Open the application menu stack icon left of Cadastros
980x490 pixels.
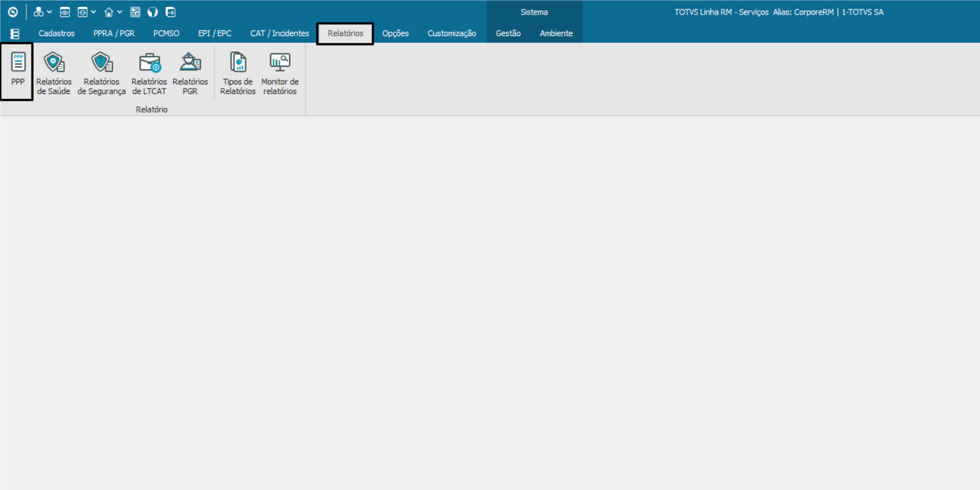tap(15, 34)
